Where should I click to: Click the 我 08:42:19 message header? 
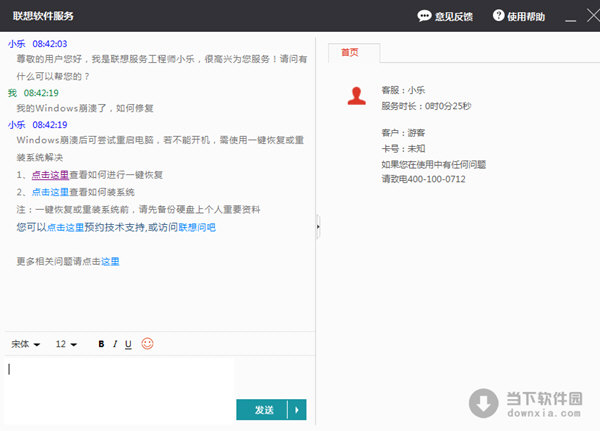(x=33, y=93)
